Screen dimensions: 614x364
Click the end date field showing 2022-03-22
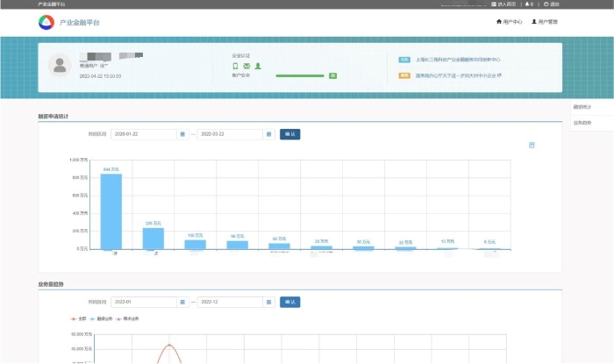click(x=230, y=134)
